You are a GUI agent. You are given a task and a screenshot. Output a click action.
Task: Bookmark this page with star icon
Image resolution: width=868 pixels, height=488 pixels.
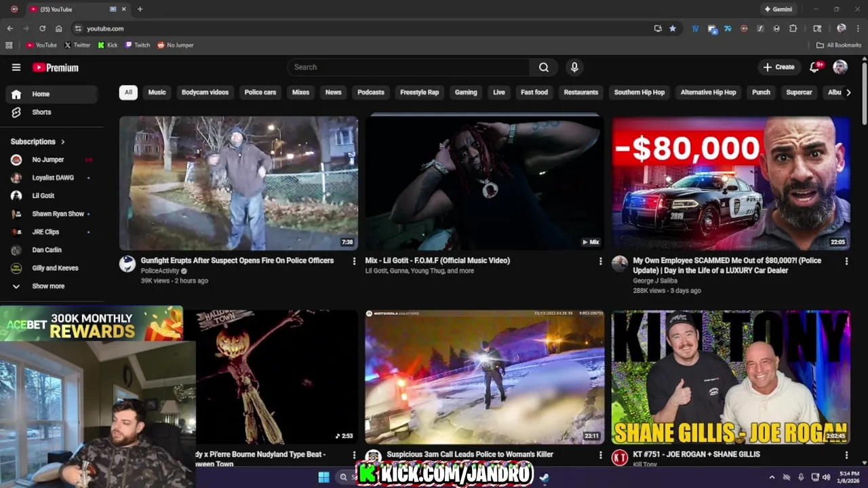673,28
